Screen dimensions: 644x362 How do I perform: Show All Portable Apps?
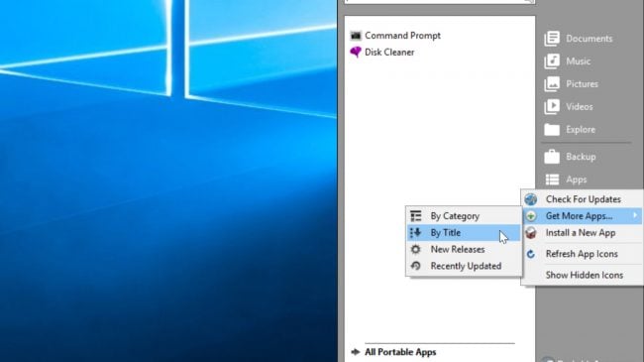[400, 352]
